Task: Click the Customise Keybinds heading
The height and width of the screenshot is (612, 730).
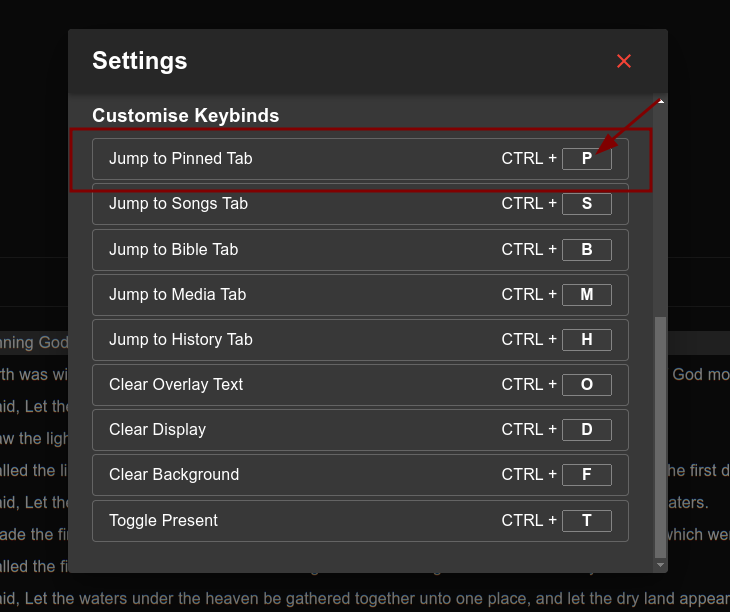Action: point(185,116)
